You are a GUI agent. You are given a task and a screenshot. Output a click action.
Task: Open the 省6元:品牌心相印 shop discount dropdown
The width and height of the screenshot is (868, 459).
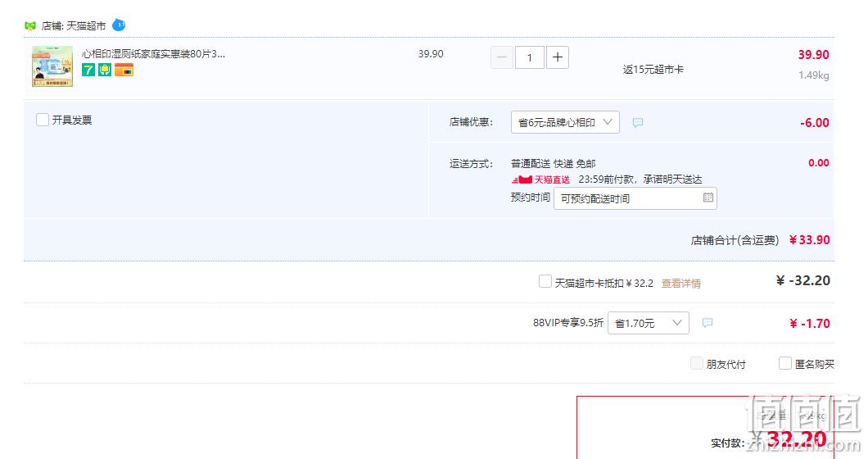pos(565,122)
